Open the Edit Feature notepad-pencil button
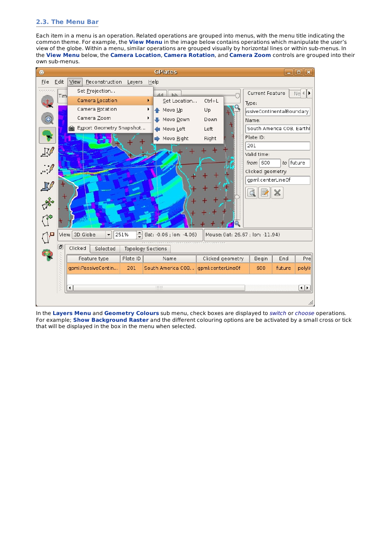 coord(265,193)
